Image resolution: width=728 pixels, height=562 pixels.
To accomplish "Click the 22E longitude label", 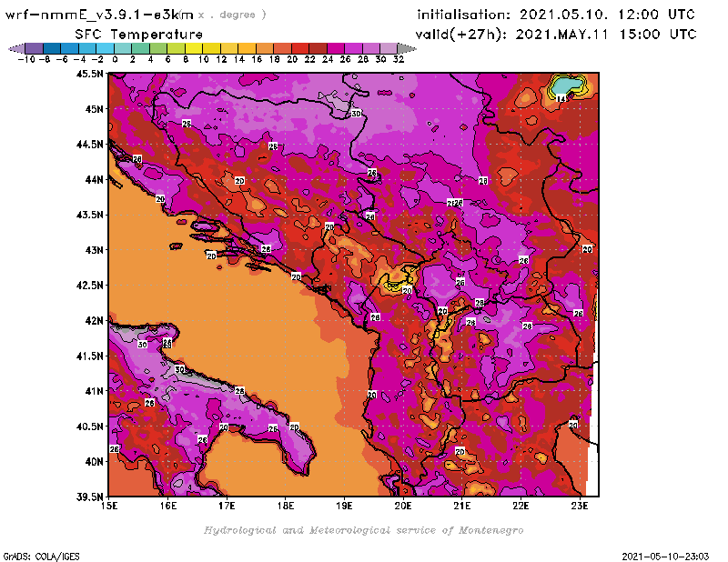I will (521, 506).
